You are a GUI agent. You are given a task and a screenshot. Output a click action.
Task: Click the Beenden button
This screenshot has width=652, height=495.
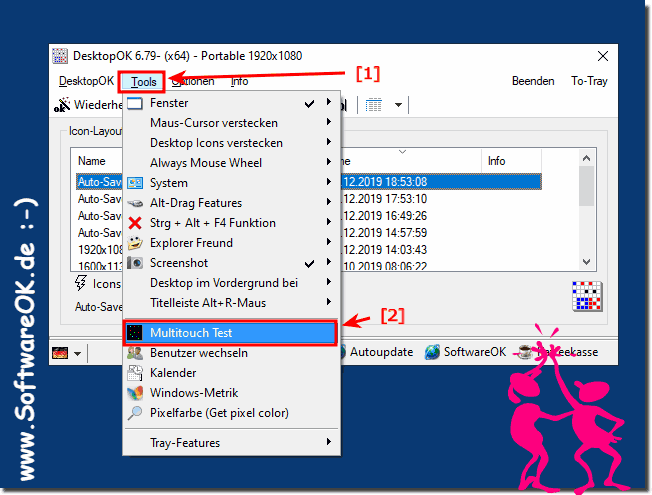(x=533, y=81)
